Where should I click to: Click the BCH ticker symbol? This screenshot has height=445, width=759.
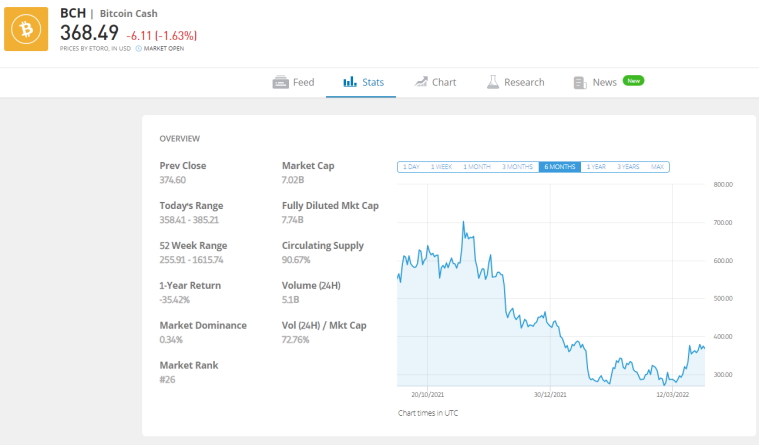(73, 13)
